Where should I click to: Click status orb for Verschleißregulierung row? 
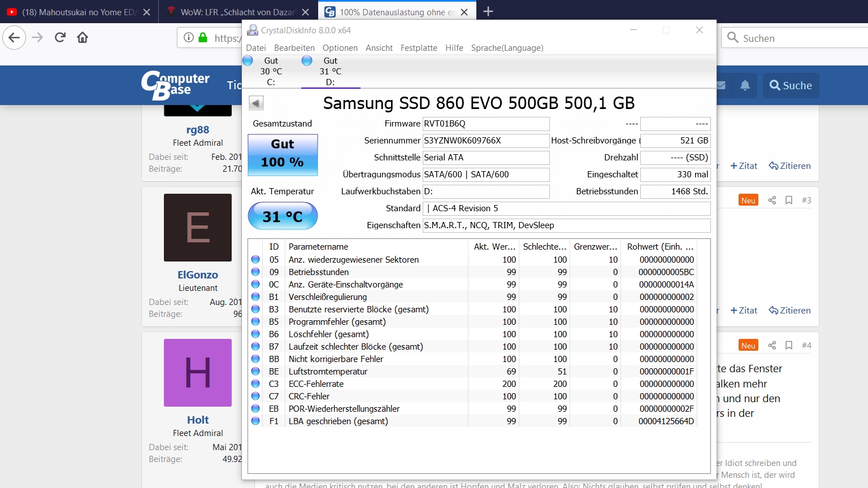[x=255, y=297]
